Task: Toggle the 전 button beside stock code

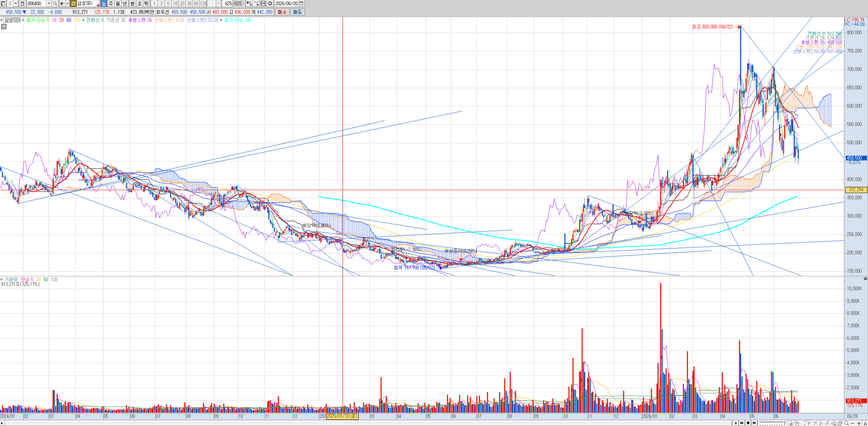Action: (x=22, y=3)
